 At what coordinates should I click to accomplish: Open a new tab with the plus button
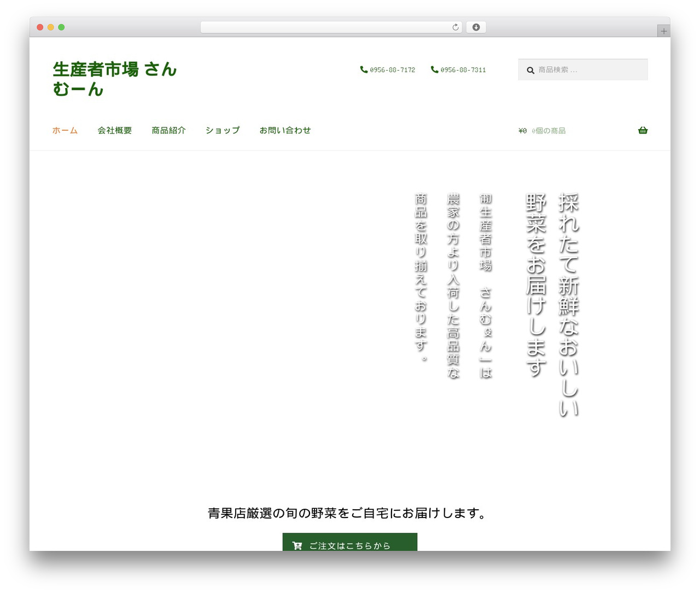[663, 31]
